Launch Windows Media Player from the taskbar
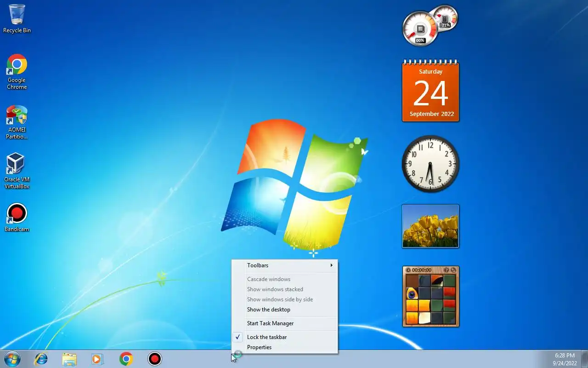Screen dimensions: 588x368 [x=97, y=359]
